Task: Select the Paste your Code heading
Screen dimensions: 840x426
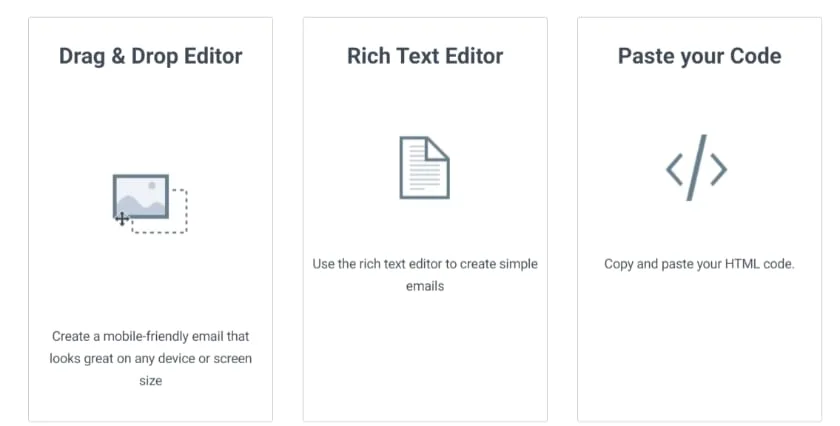Action: tap(700, 56)
